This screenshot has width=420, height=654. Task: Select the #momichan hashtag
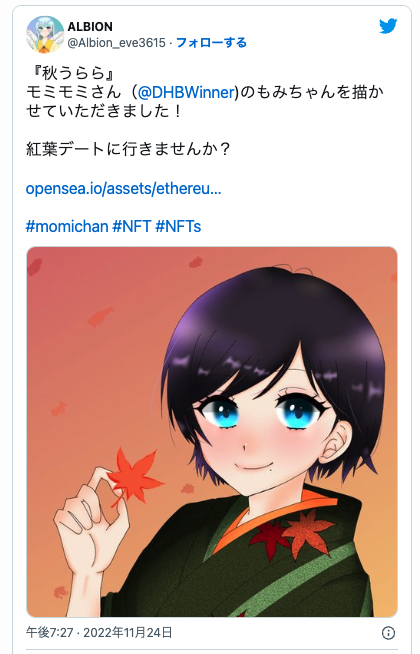click(x=67, y=226)
